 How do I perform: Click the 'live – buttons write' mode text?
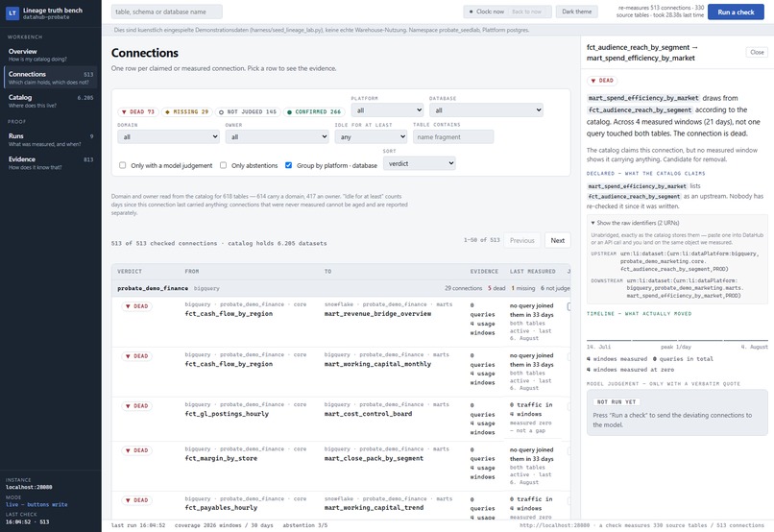[x=36, y=505]
